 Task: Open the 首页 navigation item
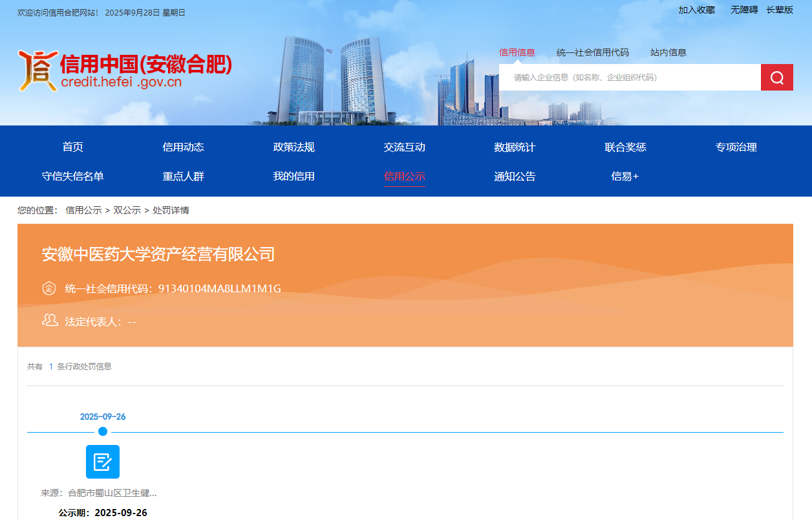coord(72,147)
